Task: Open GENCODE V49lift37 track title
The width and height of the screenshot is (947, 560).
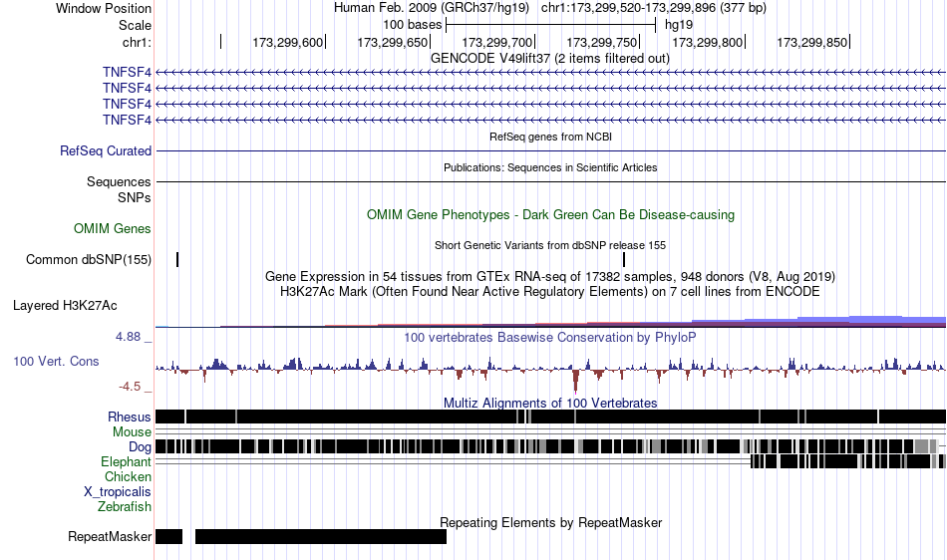Action: (549, 59)
